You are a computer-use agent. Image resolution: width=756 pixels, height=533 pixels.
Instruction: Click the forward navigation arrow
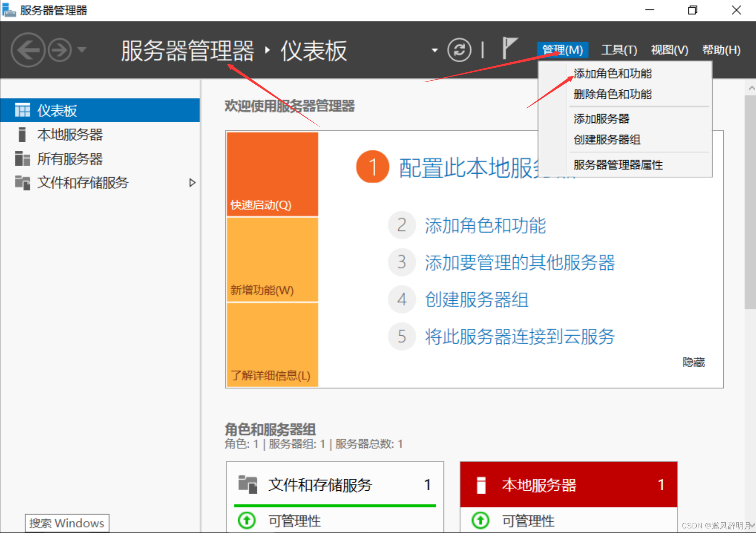coord(60,50)
